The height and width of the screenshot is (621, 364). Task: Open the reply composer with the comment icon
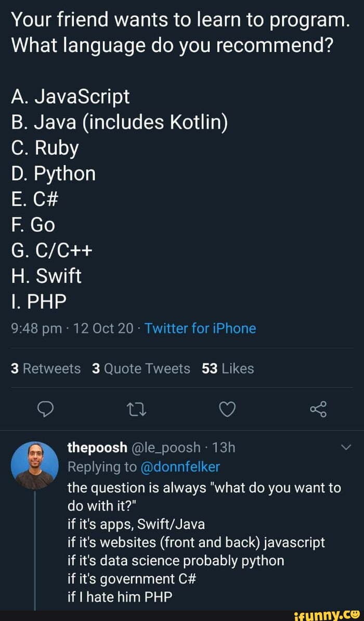[46, 409]
